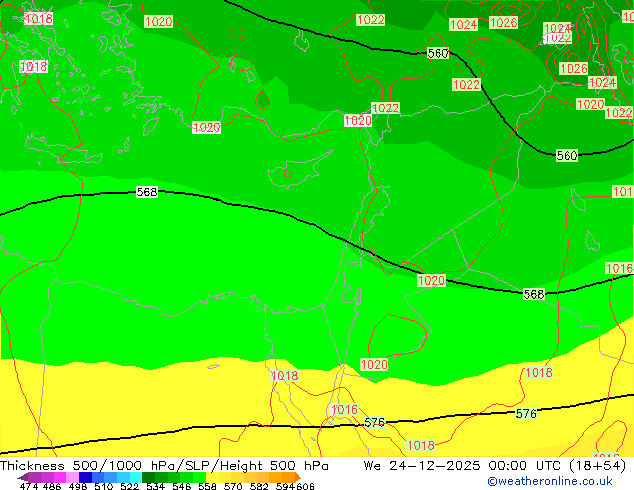Screen dimensions: 634x490
Task: Click the purple swatch above 474
Action: [x=34, y=477]
